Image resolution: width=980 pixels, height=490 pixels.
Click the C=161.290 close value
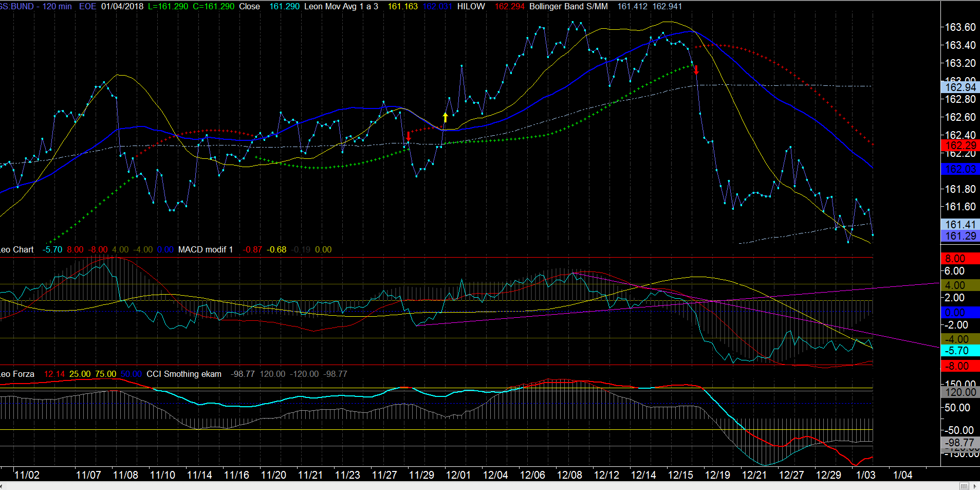click(213, 7)
